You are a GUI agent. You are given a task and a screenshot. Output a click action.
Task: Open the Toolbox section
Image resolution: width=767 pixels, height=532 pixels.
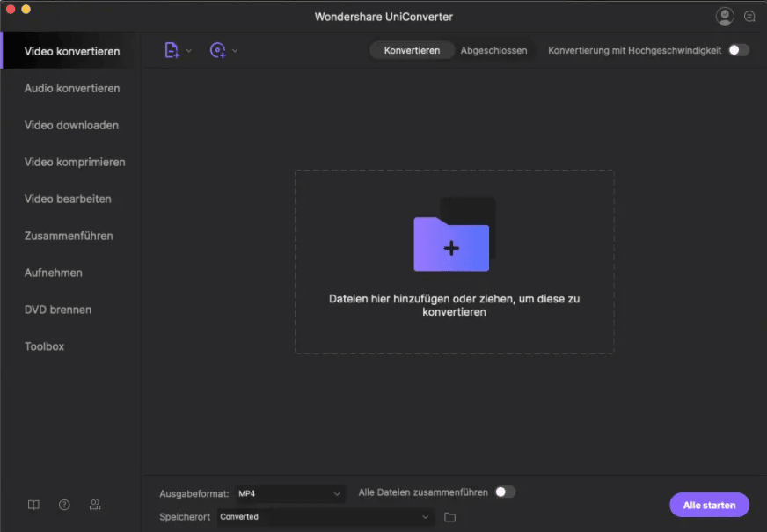[x=45, y=346]
